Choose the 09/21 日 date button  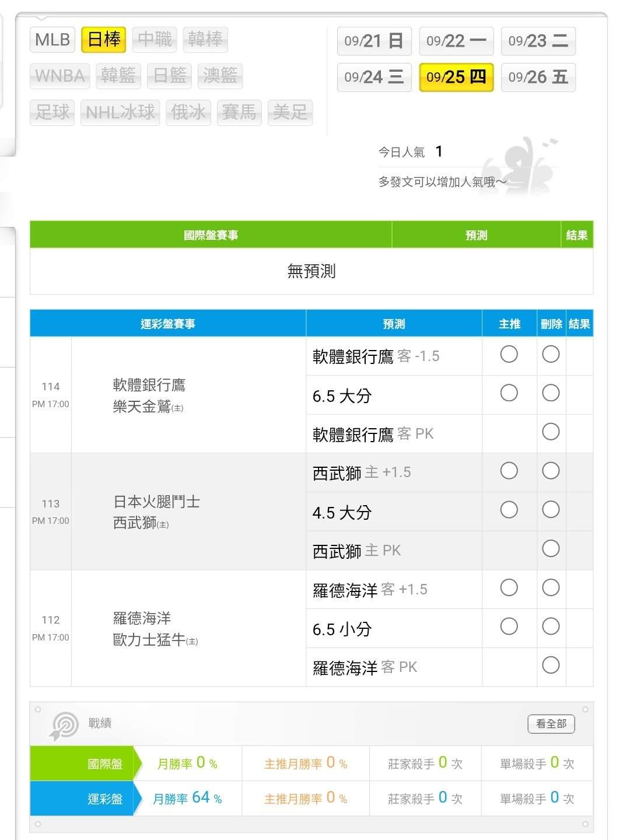(374, 41)
